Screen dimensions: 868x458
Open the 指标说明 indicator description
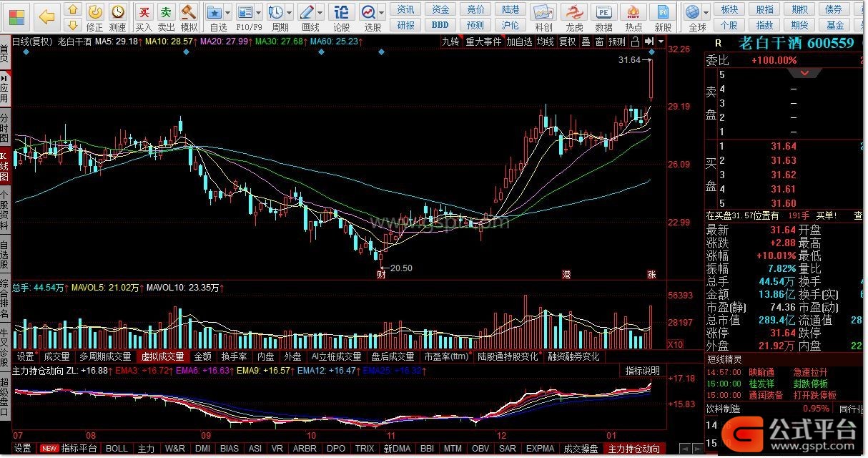643,371
